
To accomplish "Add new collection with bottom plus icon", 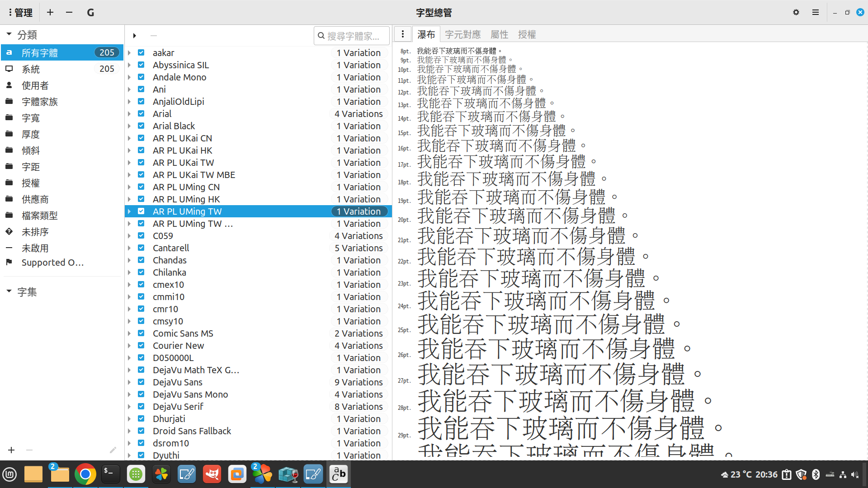I will (x=11, y=450).
